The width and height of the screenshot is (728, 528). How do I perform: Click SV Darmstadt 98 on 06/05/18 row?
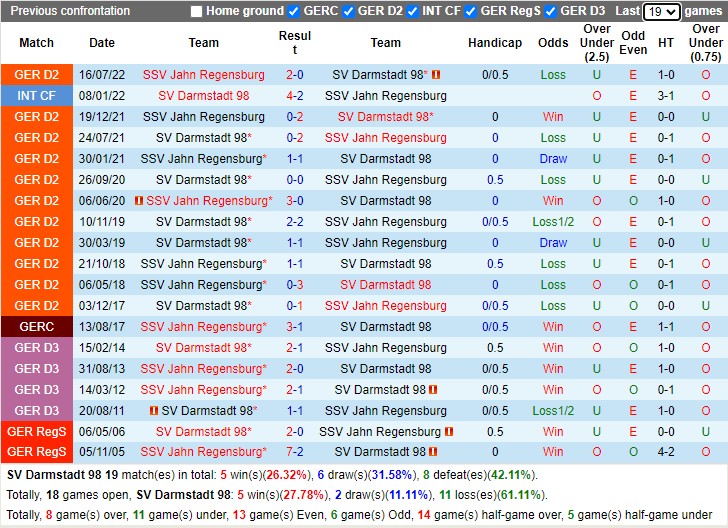tap(385, 285)
